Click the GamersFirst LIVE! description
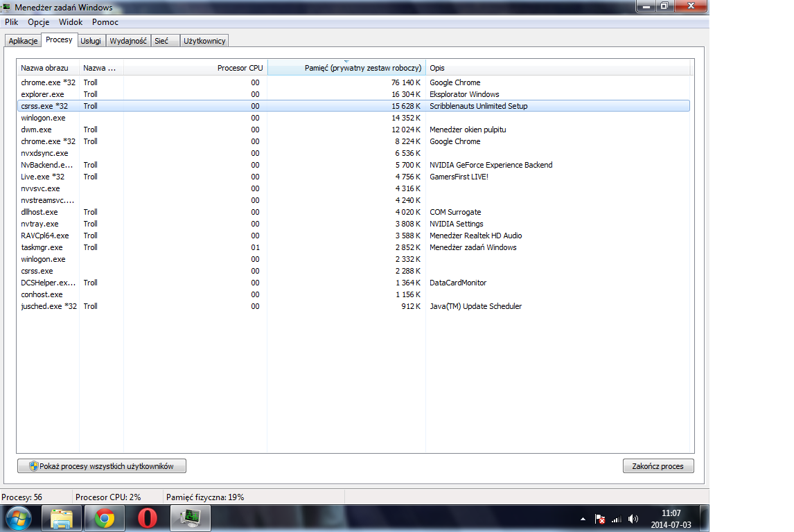794x532 pixels. pyautogui.click(x=459, y=177)
